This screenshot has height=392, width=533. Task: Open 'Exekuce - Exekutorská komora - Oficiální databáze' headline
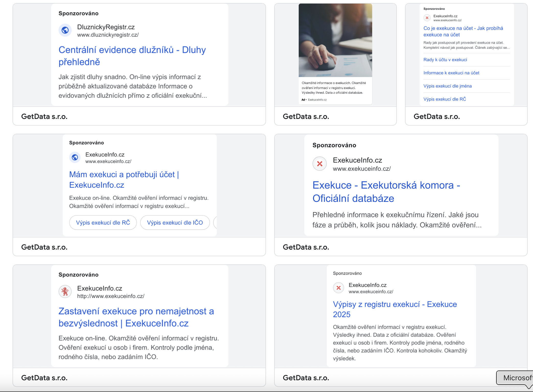[x=386, y=192]
